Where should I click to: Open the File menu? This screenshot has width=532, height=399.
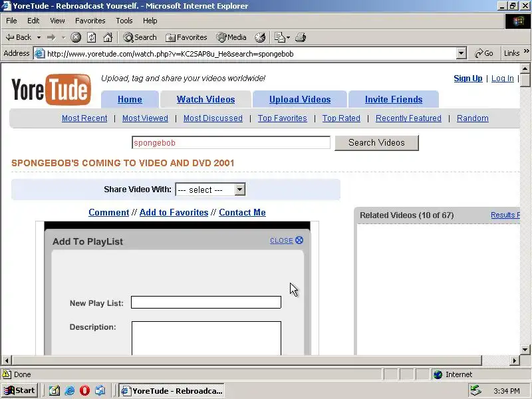11,21
